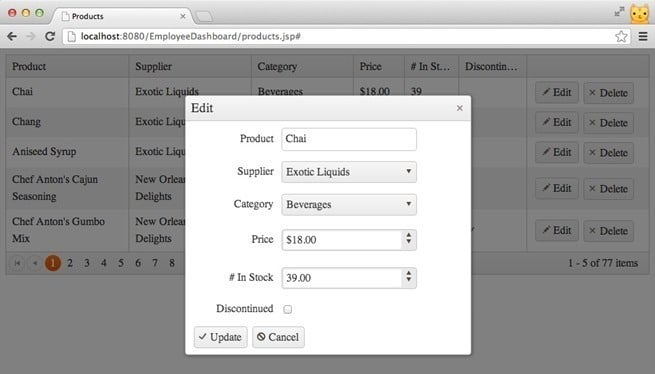Go forward with browser forward arrow
The width and height of the screenshot is (655, 374).
pos(30,36)
